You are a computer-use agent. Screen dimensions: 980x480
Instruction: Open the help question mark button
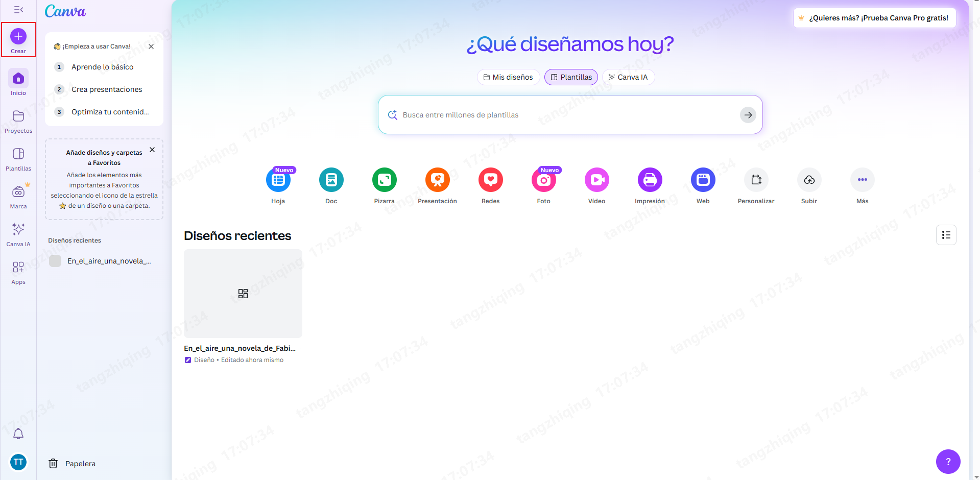[948, 462]
